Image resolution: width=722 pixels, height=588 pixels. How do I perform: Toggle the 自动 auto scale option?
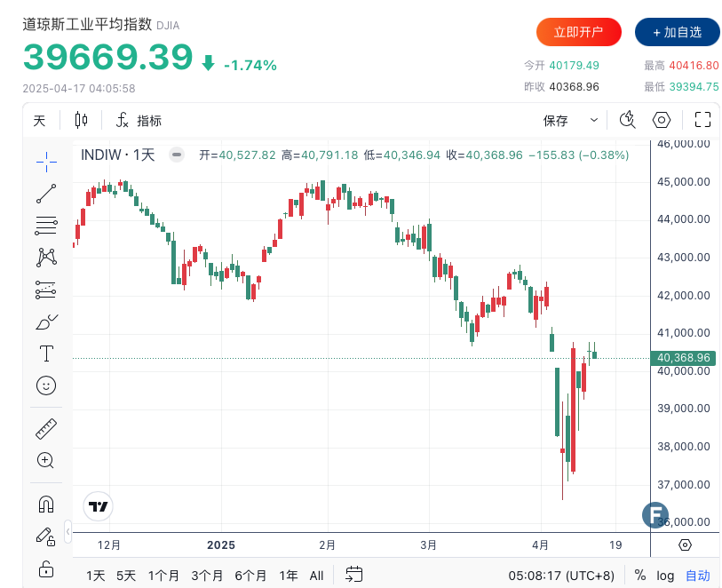(697, 576)
